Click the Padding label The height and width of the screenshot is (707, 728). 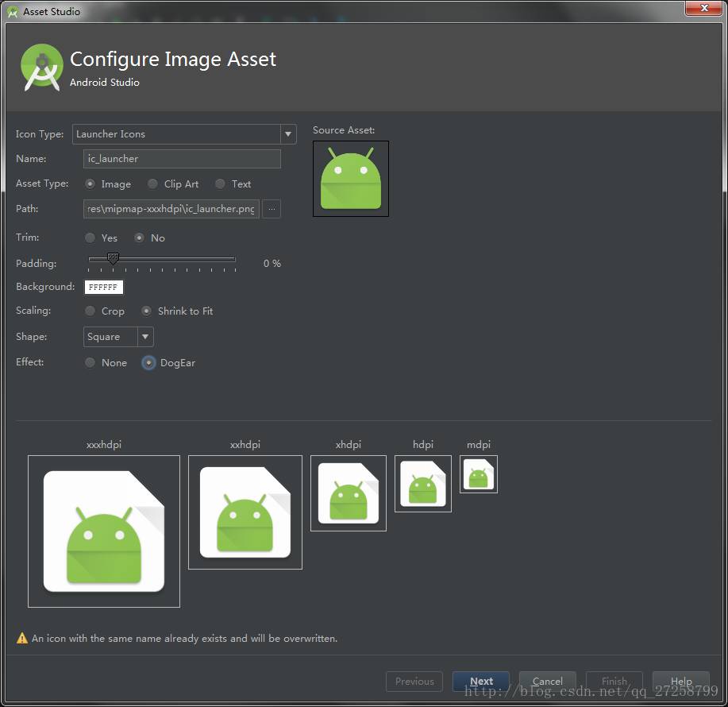(x=37, y=264)
